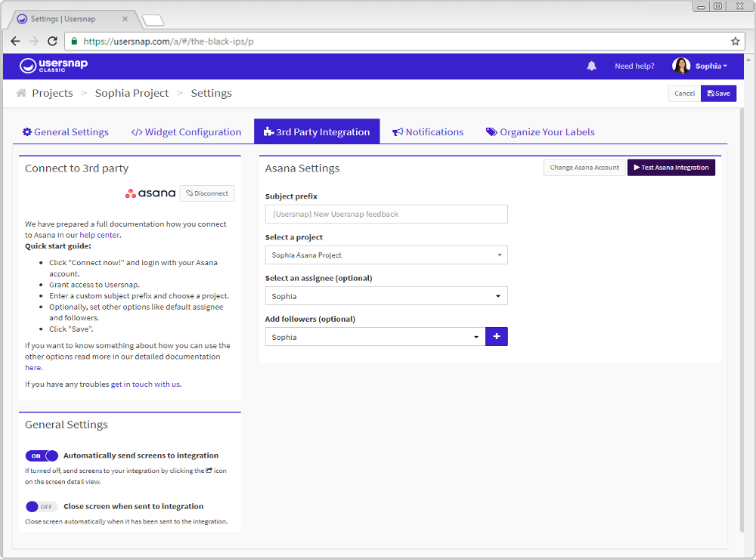Switch to Widget Configuration tab

186,132
